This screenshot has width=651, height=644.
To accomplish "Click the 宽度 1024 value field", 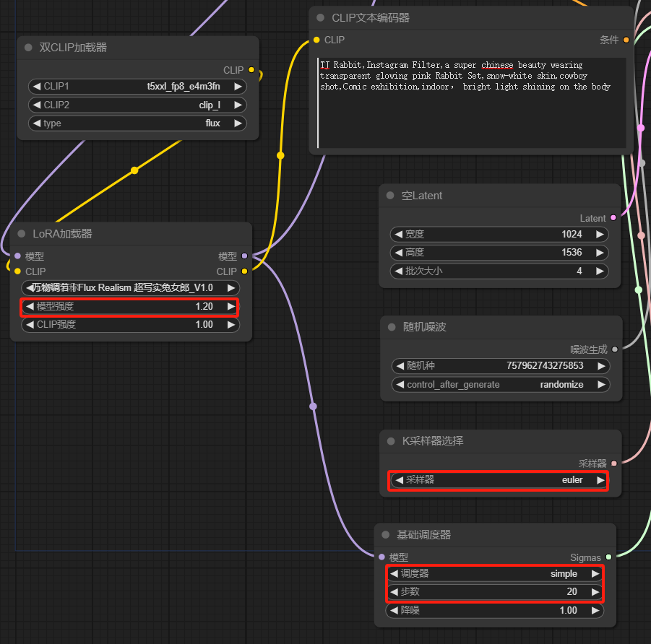I will click(499, 234).
